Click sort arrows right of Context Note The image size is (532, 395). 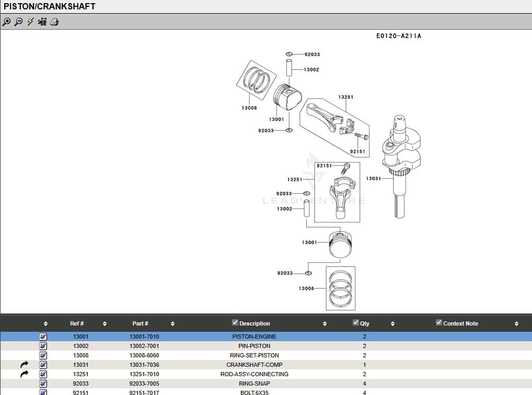(x=516, y=324)
